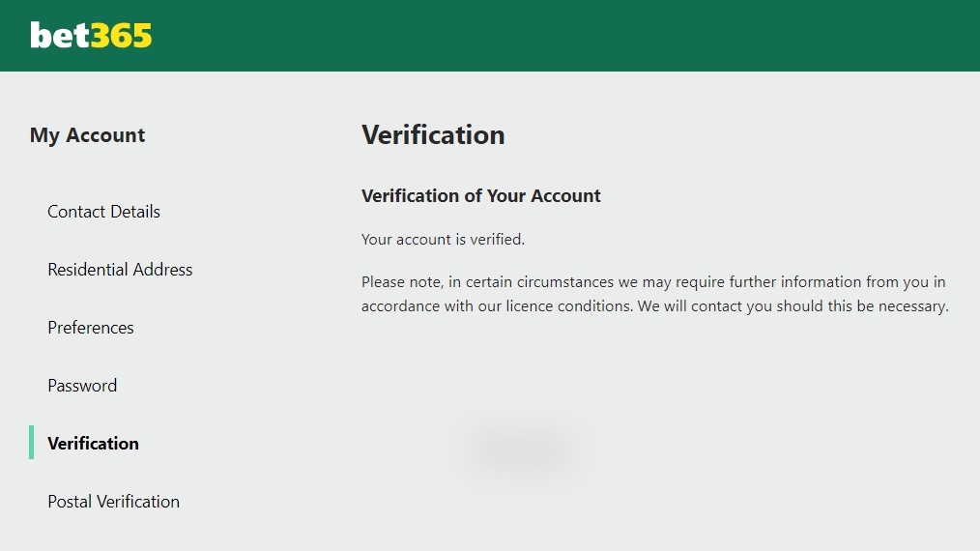Open Postal Verification page
The image size is (980, 551).
tap(114, 502)
